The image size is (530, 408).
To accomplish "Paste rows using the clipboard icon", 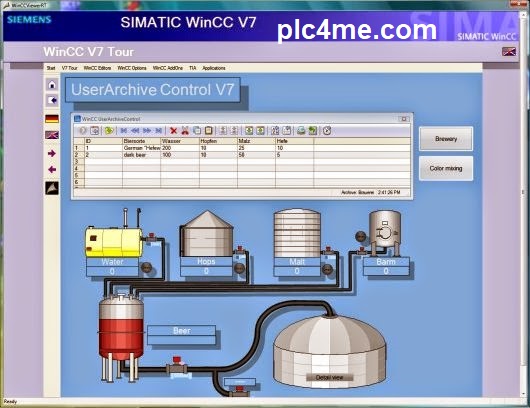I will (209, 130).
